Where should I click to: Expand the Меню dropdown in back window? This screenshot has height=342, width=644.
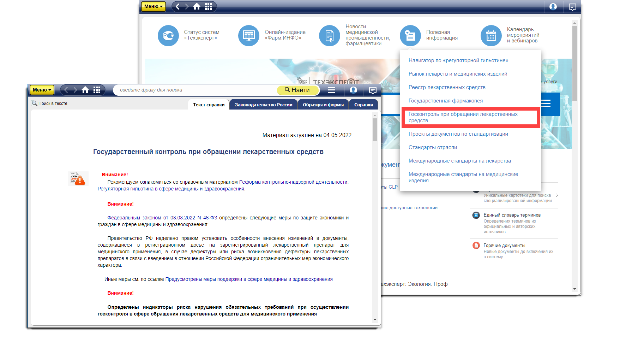(x=154, y=6)
